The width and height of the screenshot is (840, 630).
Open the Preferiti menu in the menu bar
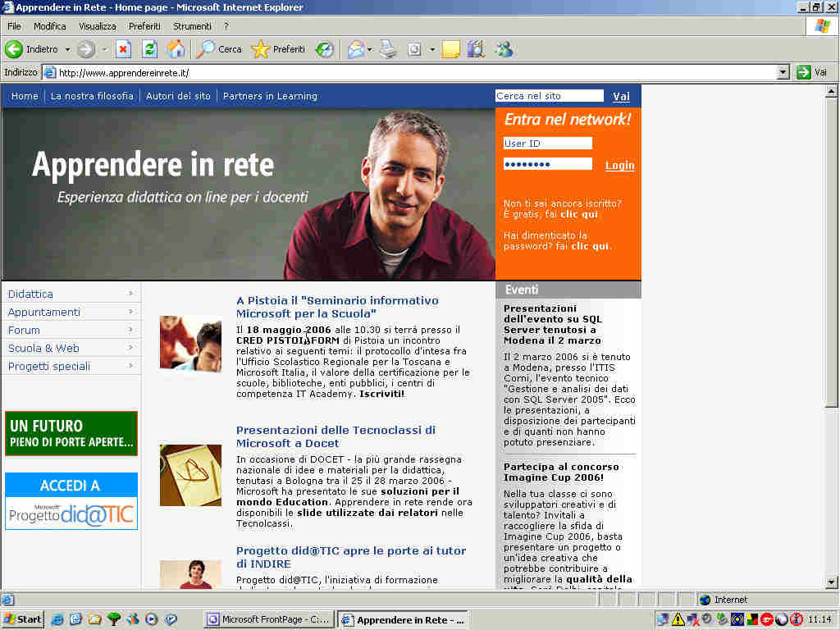[x=144, y=26]
